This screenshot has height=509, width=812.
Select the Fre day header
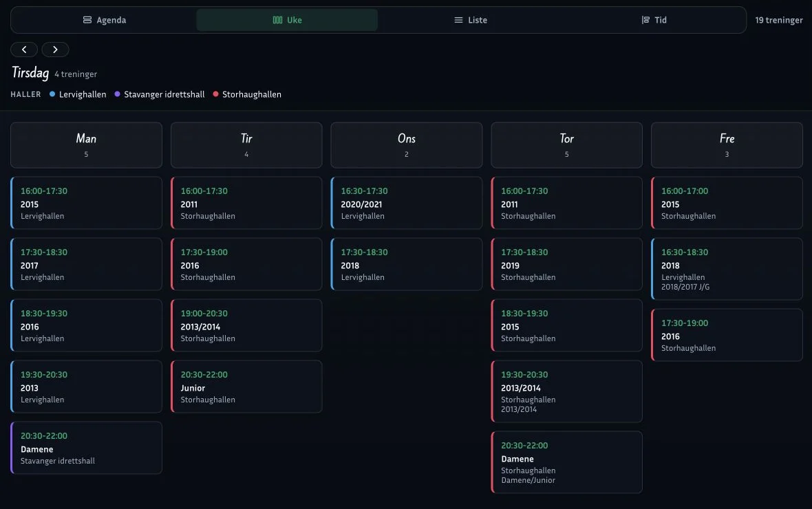point(727,145)
